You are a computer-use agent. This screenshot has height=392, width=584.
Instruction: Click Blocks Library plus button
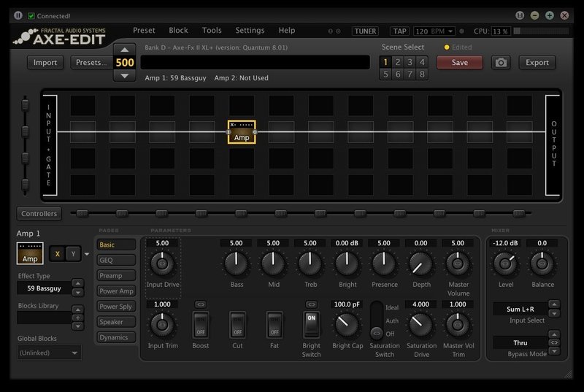point(78,318)
